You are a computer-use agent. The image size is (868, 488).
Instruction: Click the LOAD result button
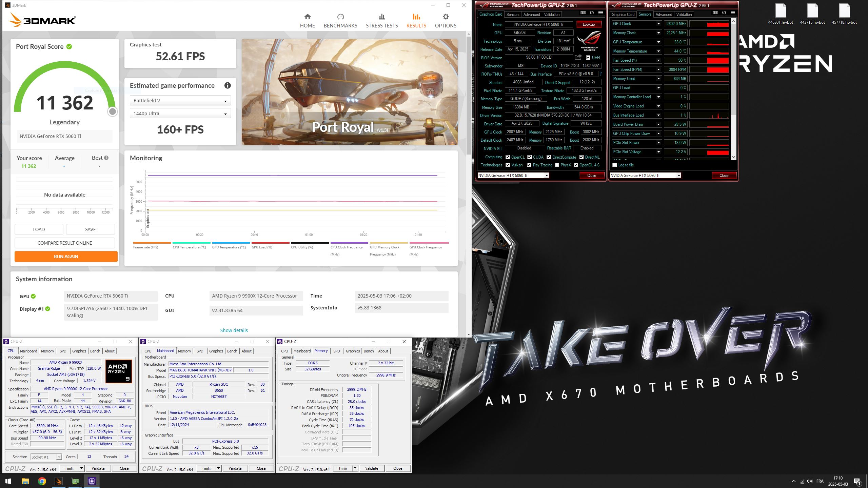[39, 229]
